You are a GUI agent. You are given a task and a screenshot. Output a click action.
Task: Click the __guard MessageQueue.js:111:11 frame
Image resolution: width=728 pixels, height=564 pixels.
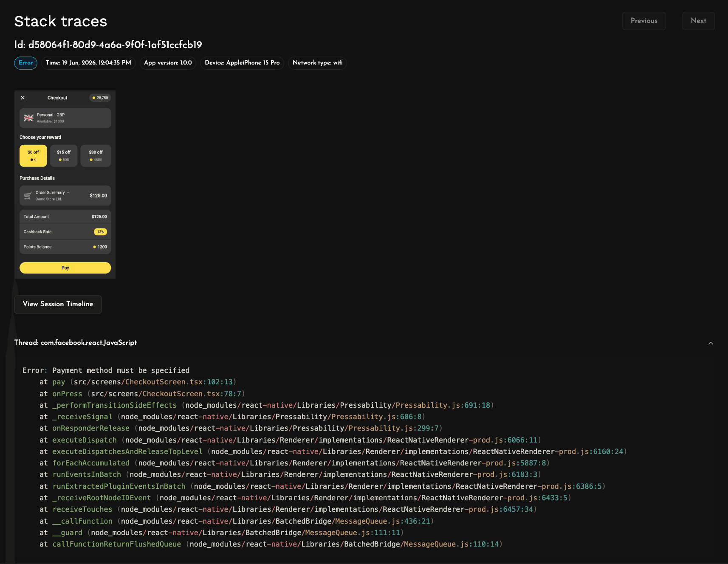(x=221, y=533)
